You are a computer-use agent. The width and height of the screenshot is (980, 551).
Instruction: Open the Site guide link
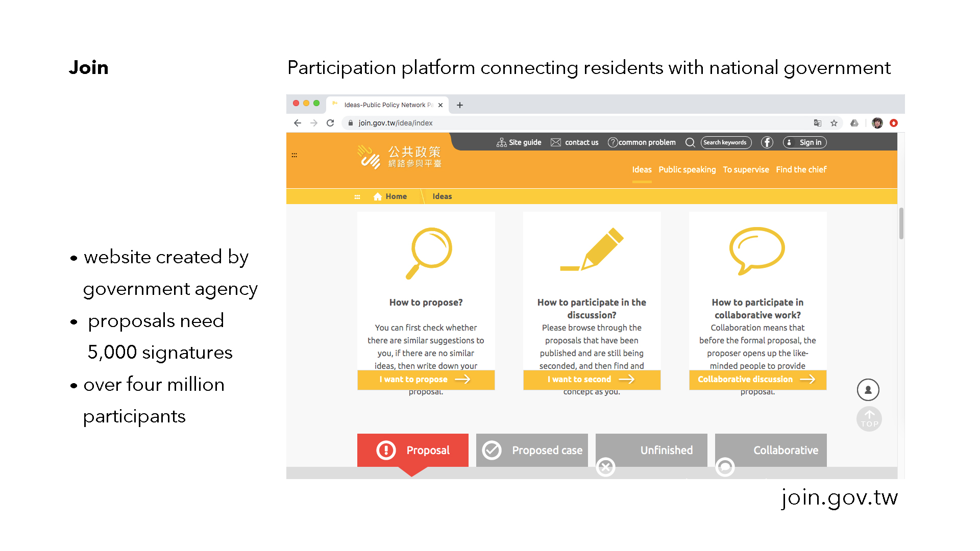coord(519,142)
